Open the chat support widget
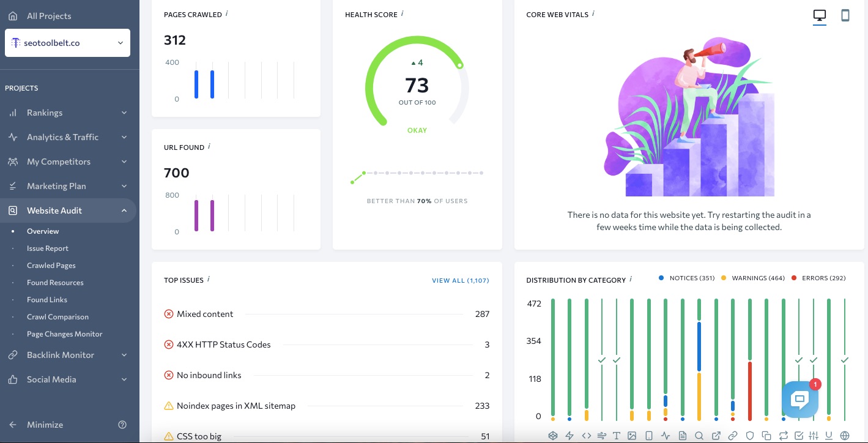Image resolution: width=868 pixels, height=443 pixels. coord(800,400)
